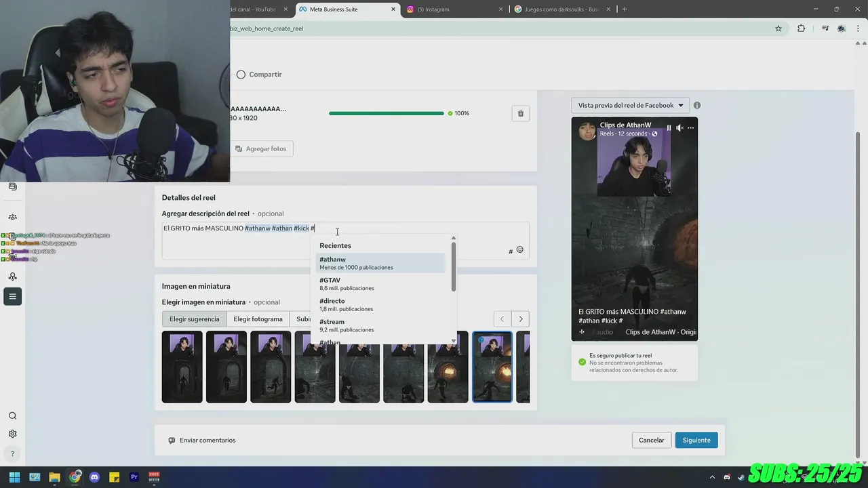
Task: Open search in Meta sidebar
Action: [12, 416]
